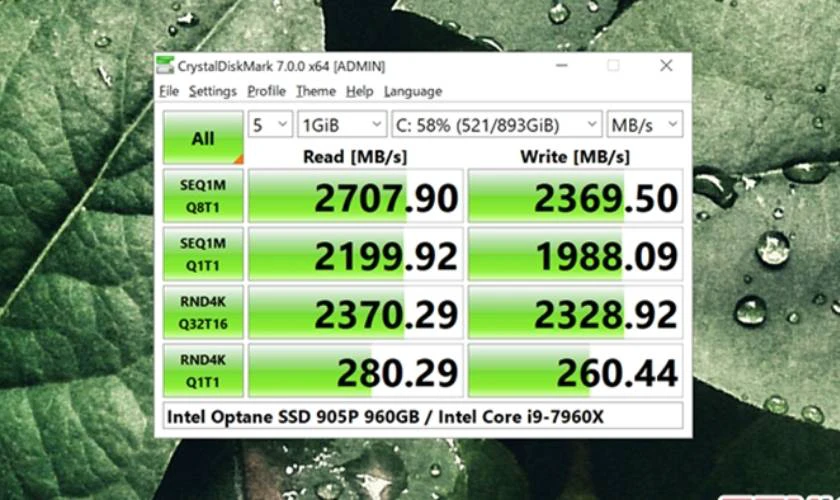
Task: Open the C: drive selection dropdown
Action: [497, 124]
